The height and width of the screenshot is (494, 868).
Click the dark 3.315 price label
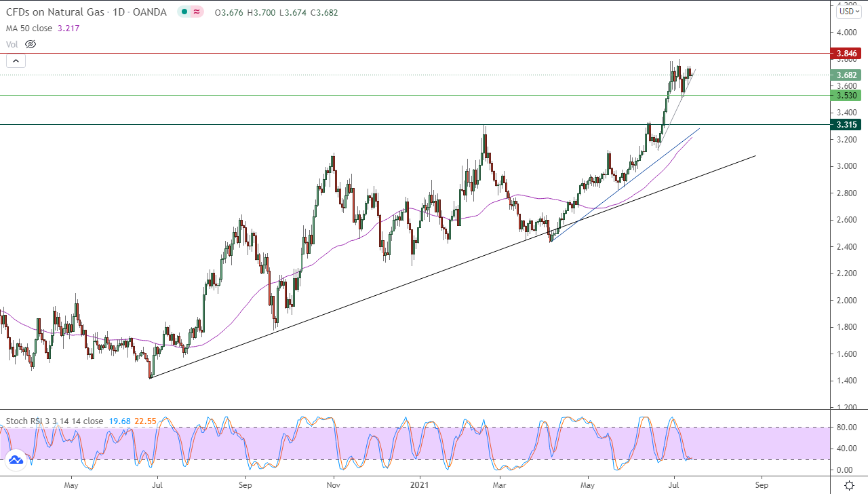(847, 124)
